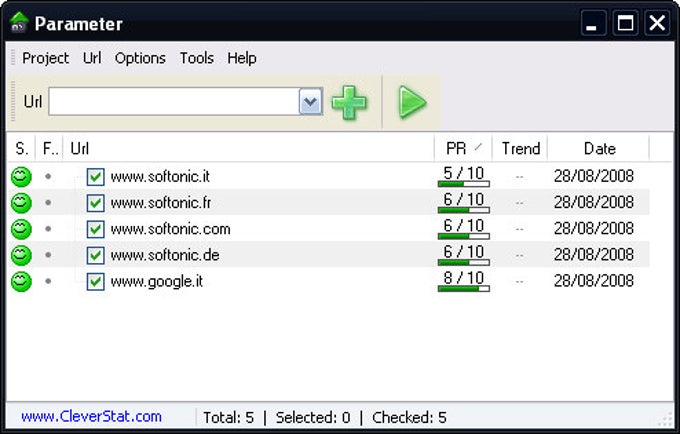Screen dimensions: 680x434
Task: Click the Total: 5 status bar entry
Action: tap(229, 418)
